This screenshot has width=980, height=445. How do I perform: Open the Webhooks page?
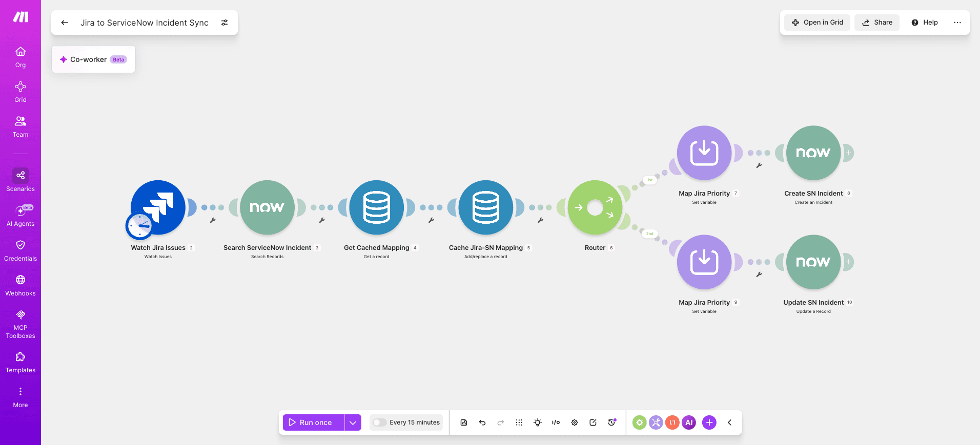click(21, 285)
